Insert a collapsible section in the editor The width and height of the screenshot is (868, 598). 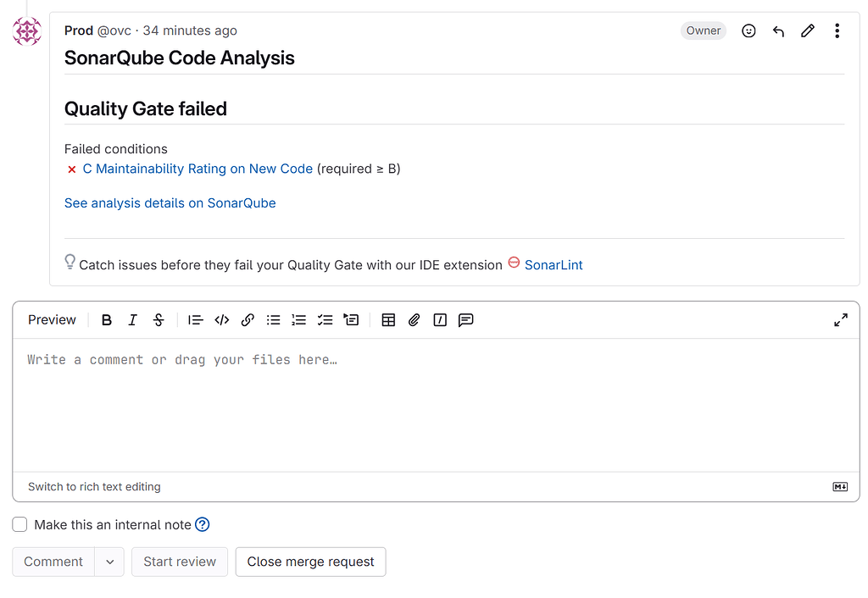(x=351, y=319)
